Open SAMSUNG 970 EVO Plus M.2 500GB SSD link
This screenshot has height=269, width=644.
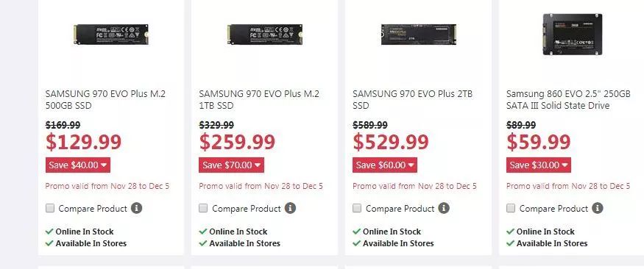click(x=105, y=100)
